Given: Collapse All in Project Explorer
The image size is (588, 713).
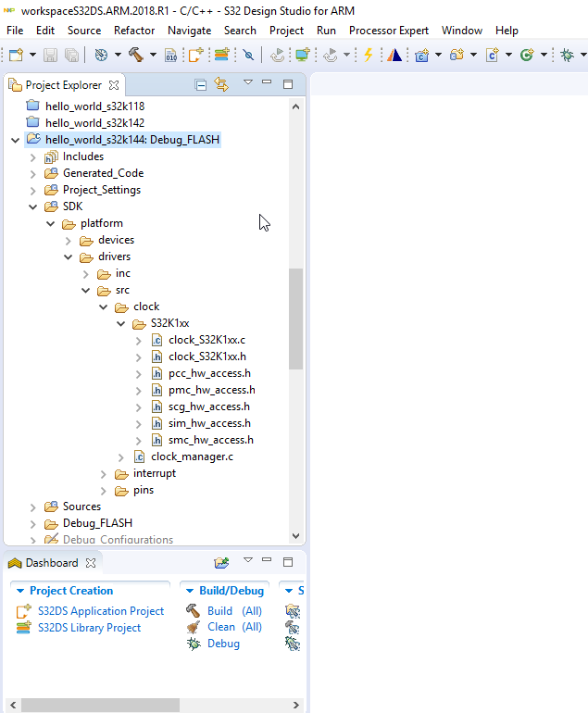Looking at the screenshot, I should click(201, 84).
